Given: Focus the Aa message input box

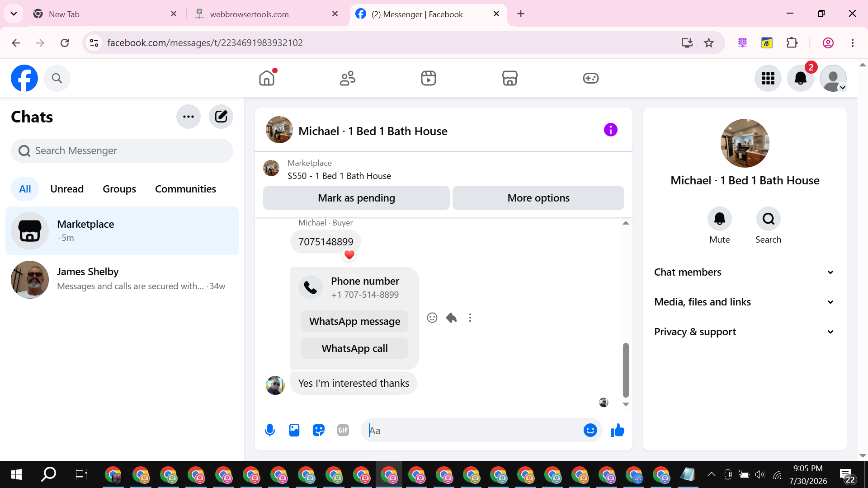Looking at the screenshot, I should [x=472, y=430].
